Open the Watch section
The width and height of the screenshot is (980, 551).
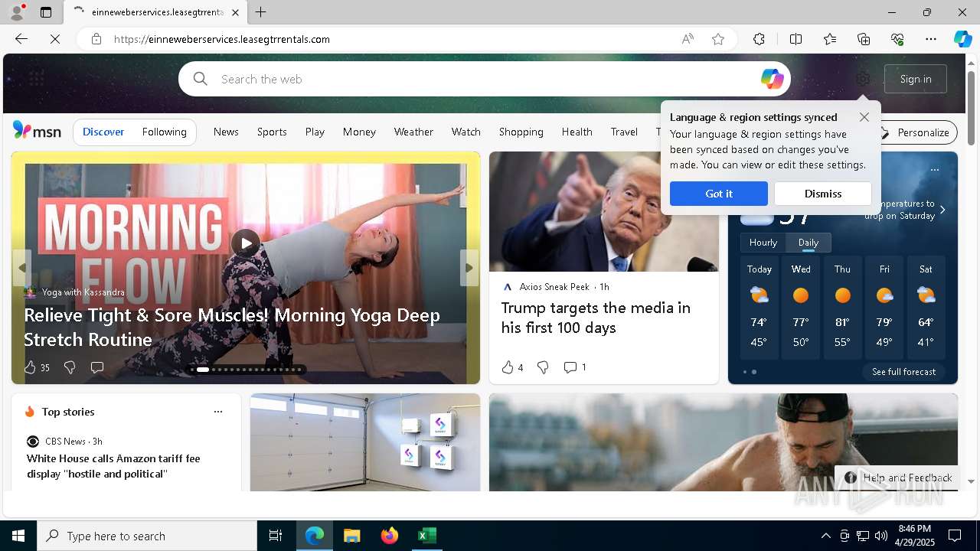pyautogui.click(x=465, y=132)
